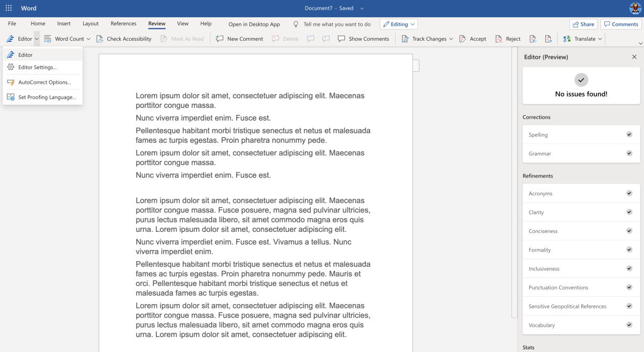Click the Previous Change icon
The height and width of the screenshot is (352, 644).
532,38
